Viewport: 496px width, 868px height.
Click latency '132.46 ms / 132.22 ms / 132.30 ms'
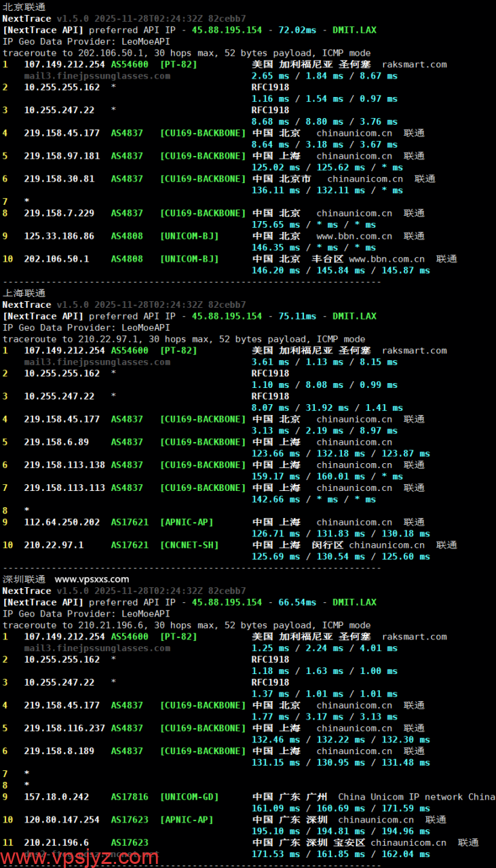point(341,740)
